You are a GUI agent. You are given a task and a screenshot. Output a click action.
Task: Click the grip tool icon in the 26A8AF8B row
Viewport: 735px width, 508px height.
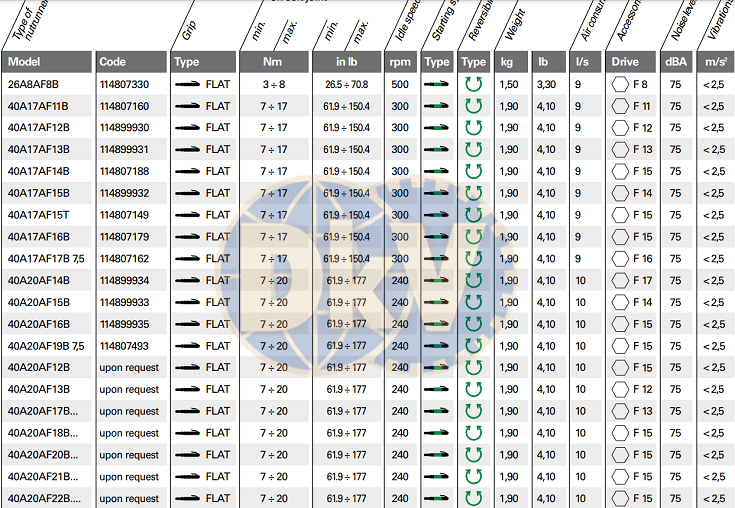[187, 84]
